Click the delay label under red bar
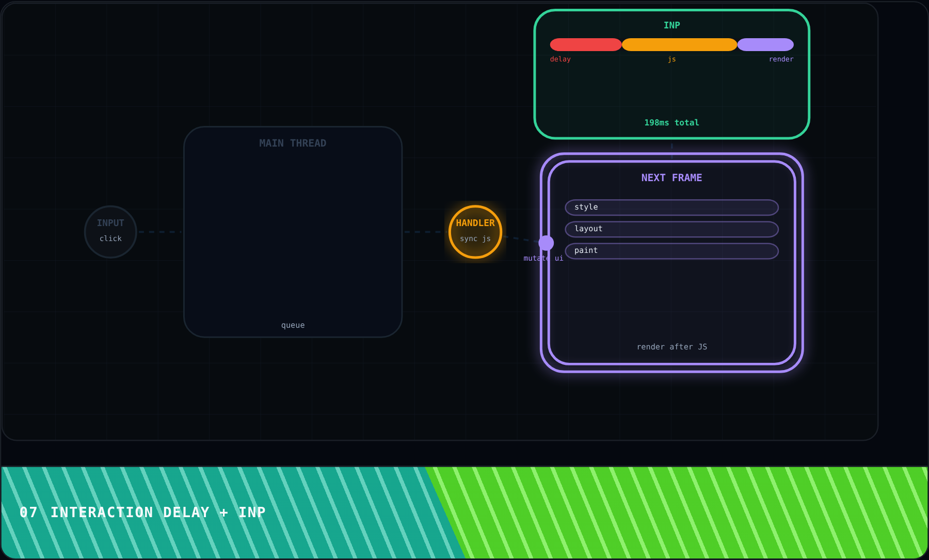Image resolution: width=929 pixels, height=560 pixels. 560,59
